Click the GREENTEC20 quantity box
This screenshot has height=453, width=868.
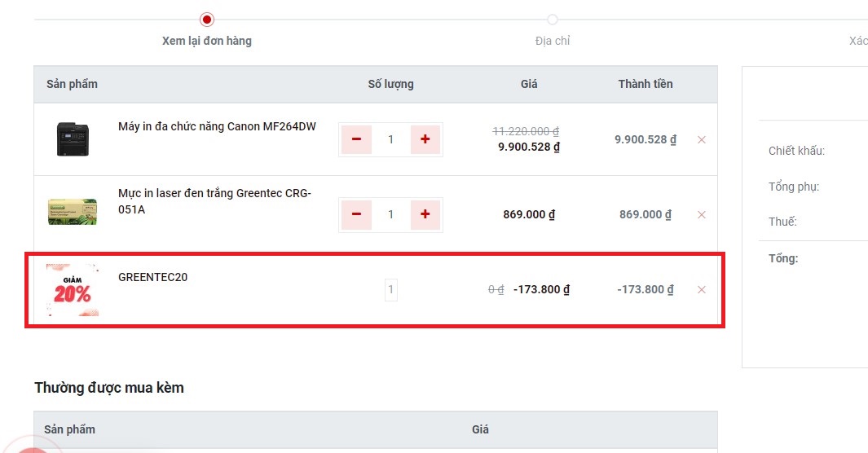click(391, 290)
